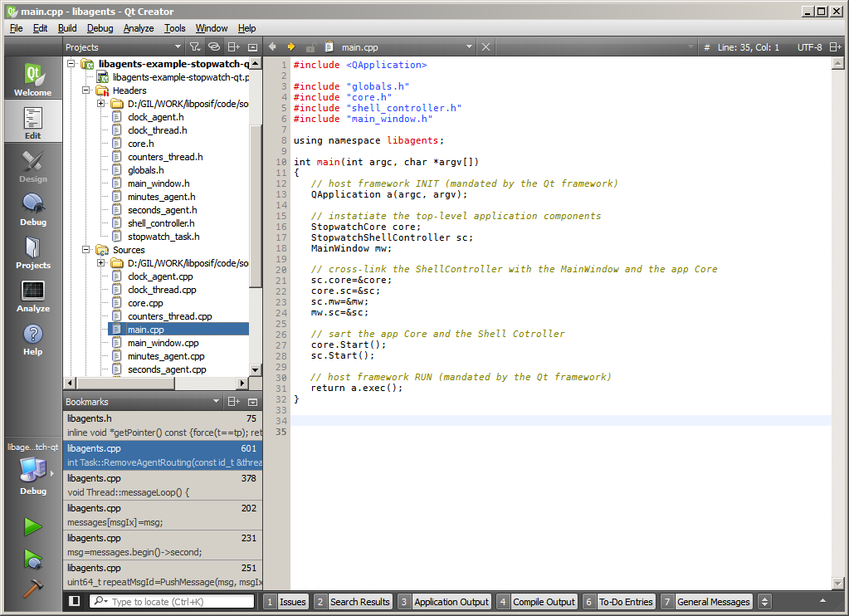Toggle synchronize-with-editor link icon
Screen dimensions: 849x616
coord(213,47)
